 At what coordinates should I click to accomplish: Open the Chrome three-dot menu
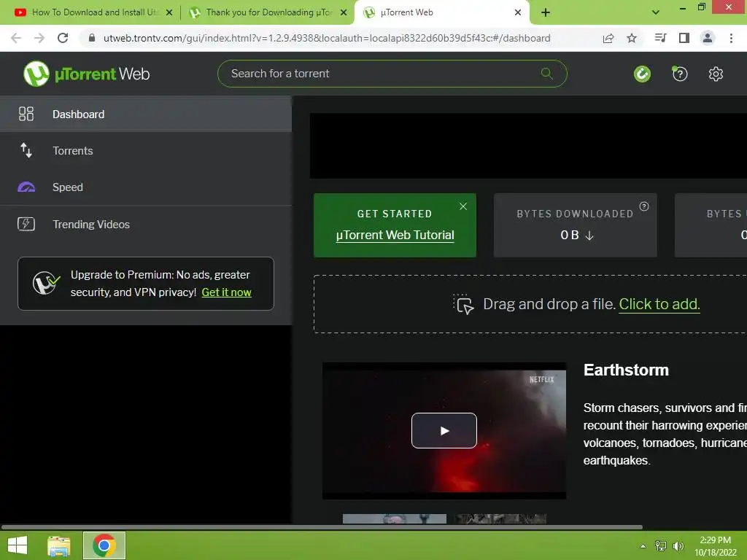coord(731,38)
